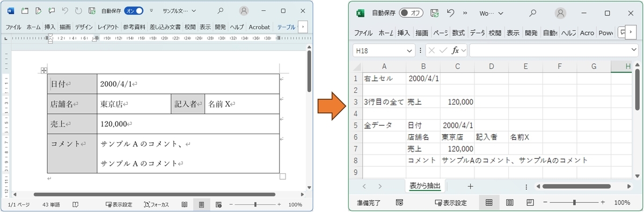The image size is (644, 212).
Task: Show more Excel quick access commands
Action: coord(465,12)
